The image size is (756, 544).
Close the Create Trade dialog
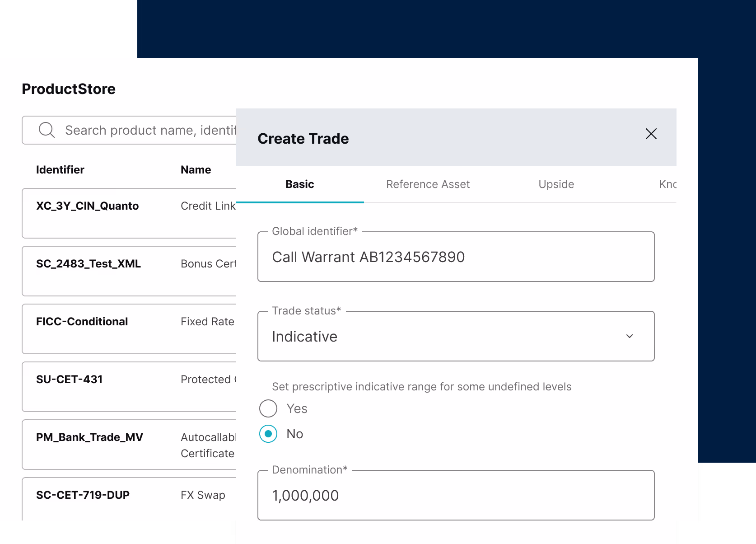(x=651, y=134)
